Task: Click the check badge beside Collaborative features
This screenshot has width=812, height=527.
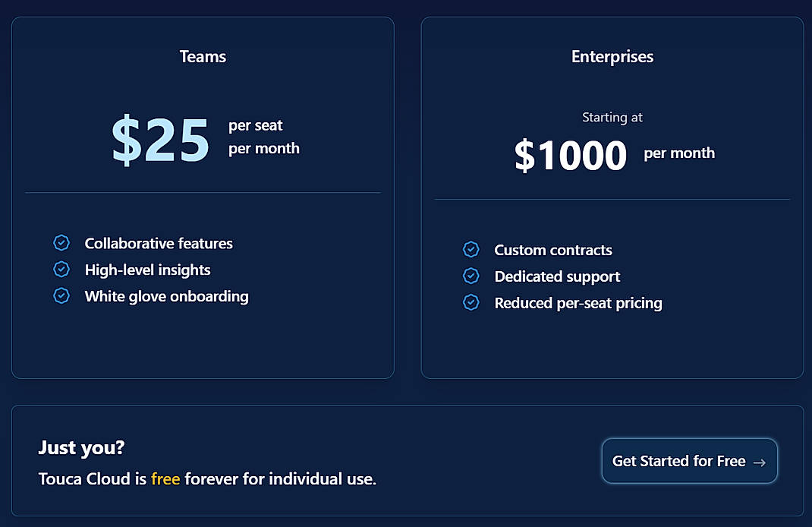Action: 61,243
